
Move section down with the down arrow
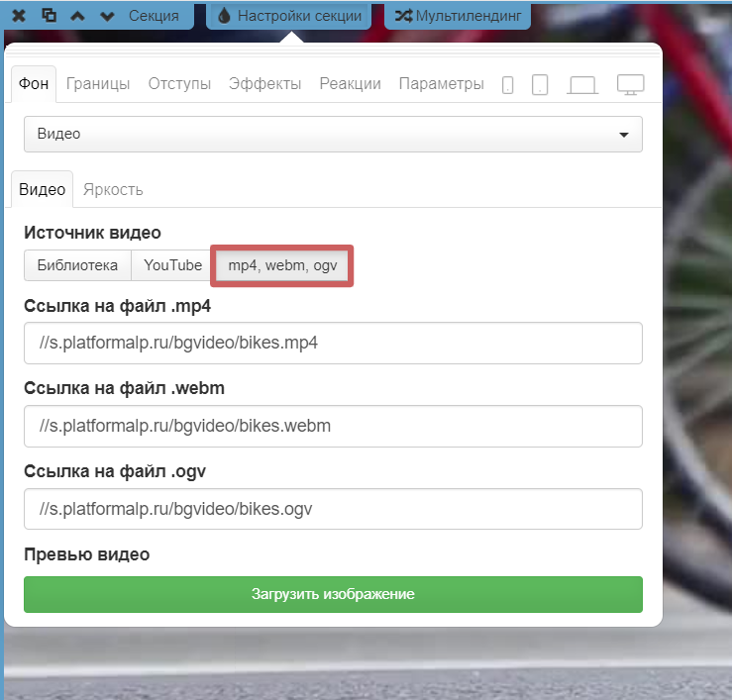(107, 16)
